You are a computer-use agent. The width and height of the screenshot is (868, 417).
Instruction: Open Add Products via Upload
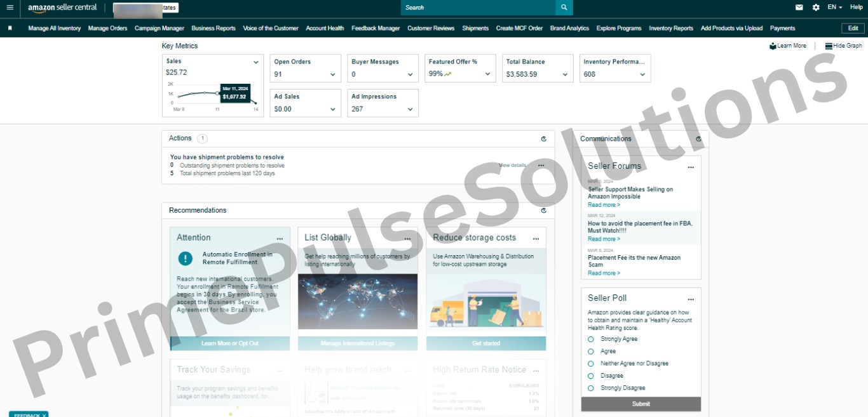(x=731, y=28)
